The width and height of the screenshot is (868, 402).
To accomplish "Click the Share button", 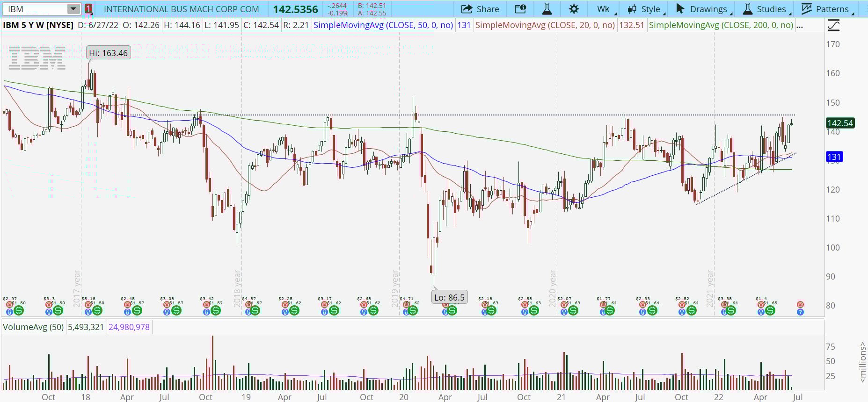I will pyautogui.click(x=480, y=9).
